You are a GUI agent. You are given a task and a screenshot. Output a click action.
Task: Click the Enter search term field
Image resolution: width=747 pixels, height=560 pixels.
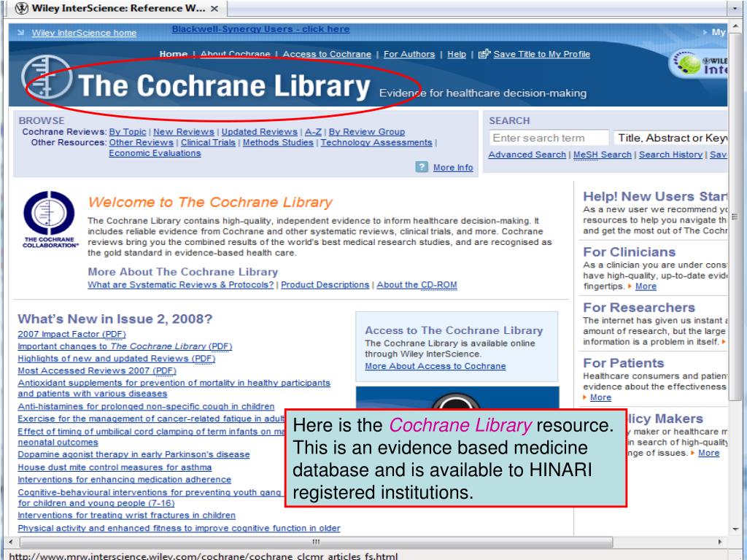pos(549,138)
